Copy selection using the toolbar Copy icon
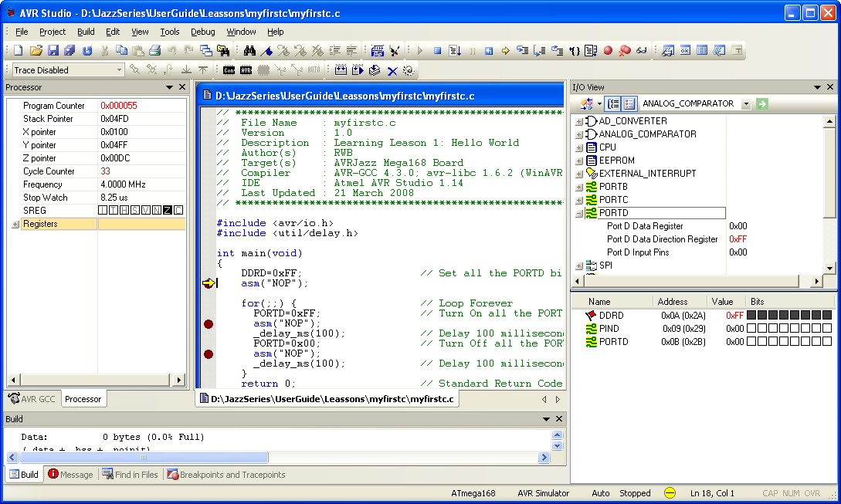The height and width of the screenshot is (504, 841). [122, 50]
